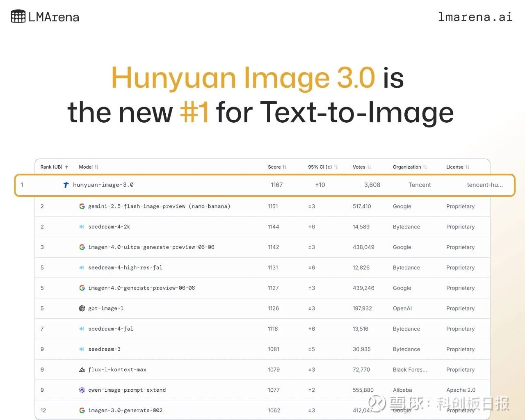Click the Hunyuan Image 3.0 headline text

pyautogui.click(x=243, y=78)
